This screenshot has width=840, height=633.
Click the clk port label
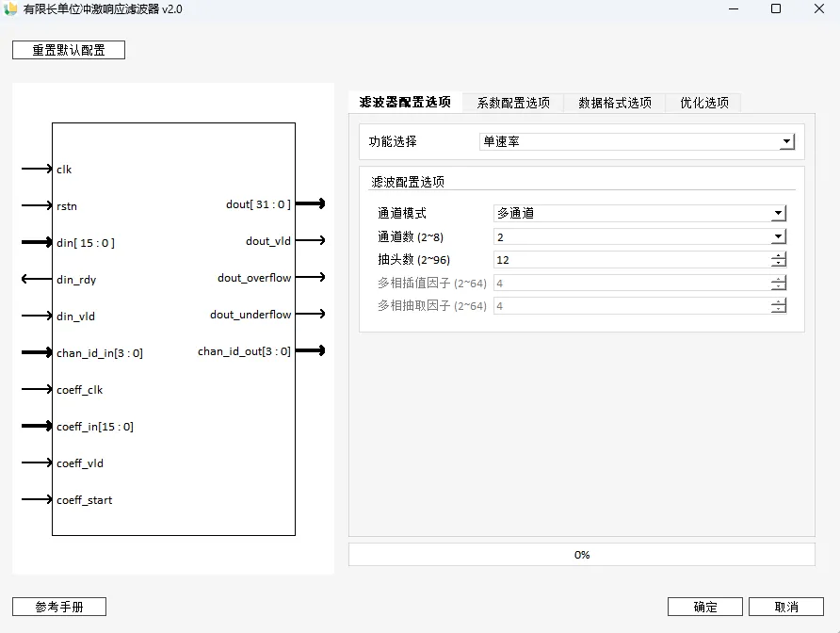click(x=64, y=170)
